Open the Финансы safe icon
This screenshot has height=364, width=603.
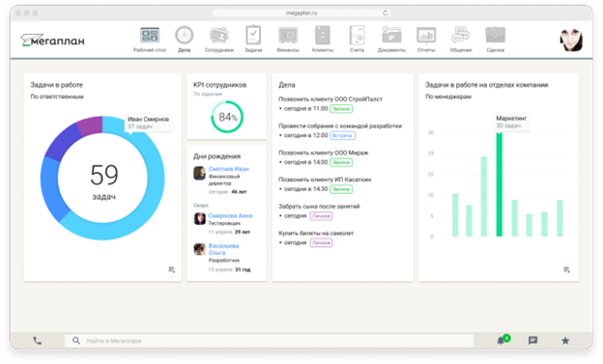(288, 36)
